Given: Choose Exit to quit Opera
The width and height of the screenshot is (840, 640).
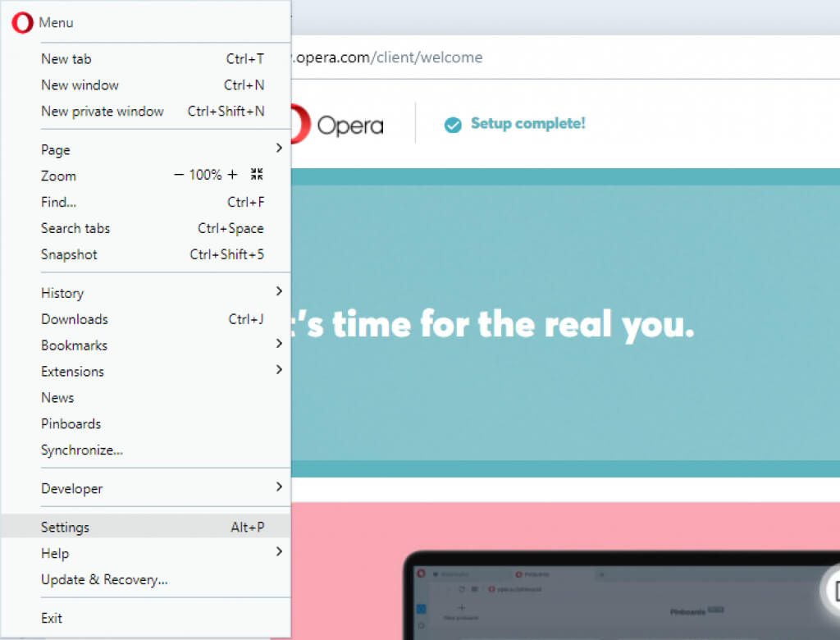Looking at the screenshot, I should [146, 618].
